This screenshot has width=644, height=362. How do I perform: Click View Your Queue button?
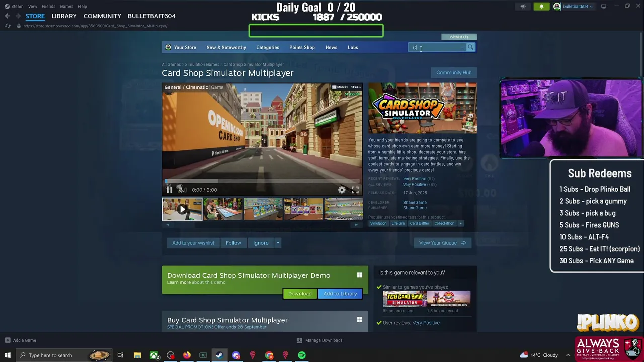click(443, 243)
